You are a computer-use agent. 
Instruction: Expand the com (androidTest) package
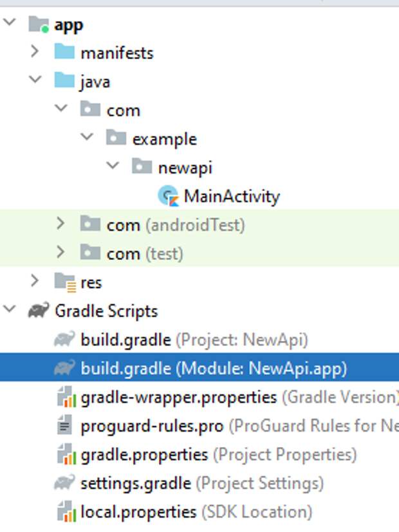pos(60,224)
